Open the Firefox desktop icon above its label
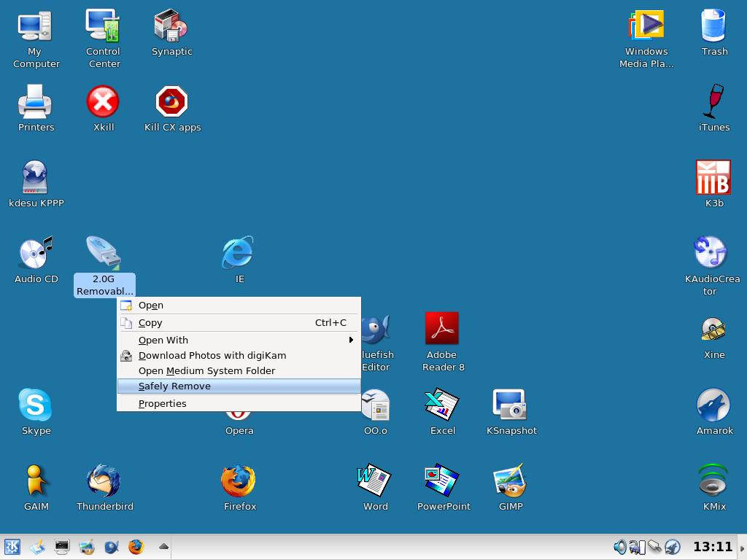The image size is (747, 560). tap(239, 481)
